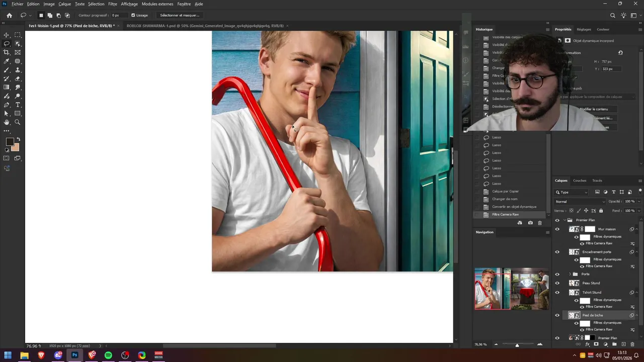Hide the Tshirt Stund layer
The height and width of the screenshot is (362, 644).
(x=557, y=292)
